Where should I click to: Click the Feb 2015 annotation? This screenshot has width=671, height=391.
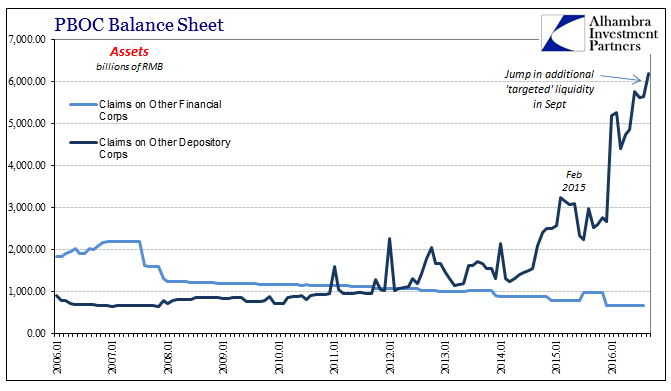[573, 181]
